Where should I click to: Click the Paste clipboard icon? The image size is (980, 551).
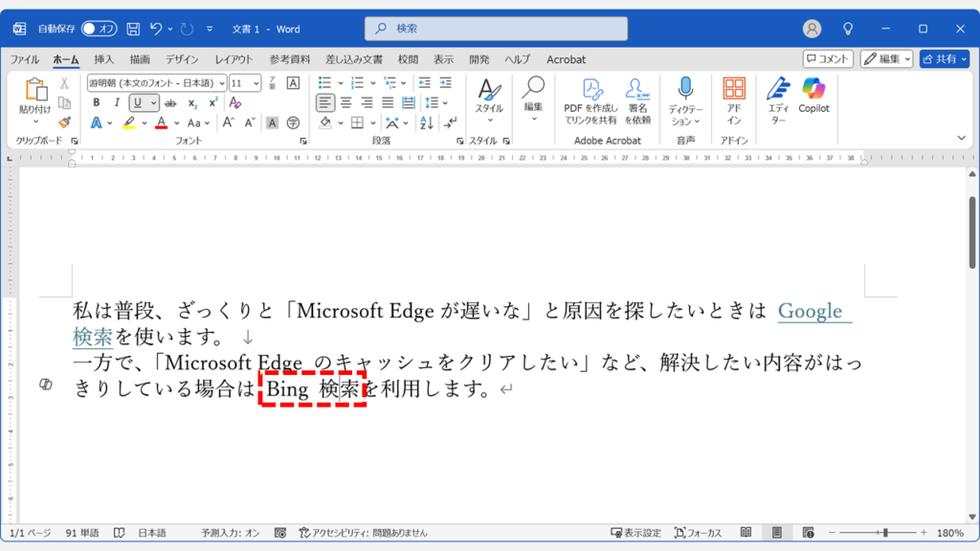coord(35,90)
